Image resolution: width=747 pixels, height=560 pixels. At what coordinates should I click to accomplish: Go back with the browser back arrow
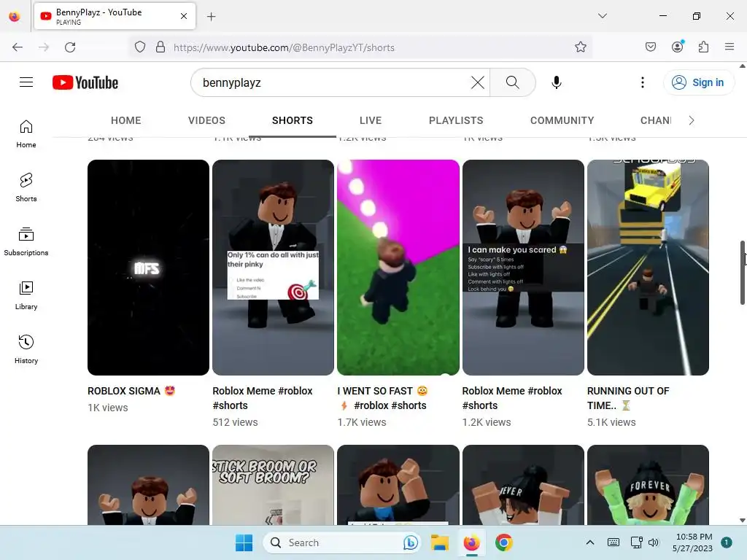(x=18, y=47)
